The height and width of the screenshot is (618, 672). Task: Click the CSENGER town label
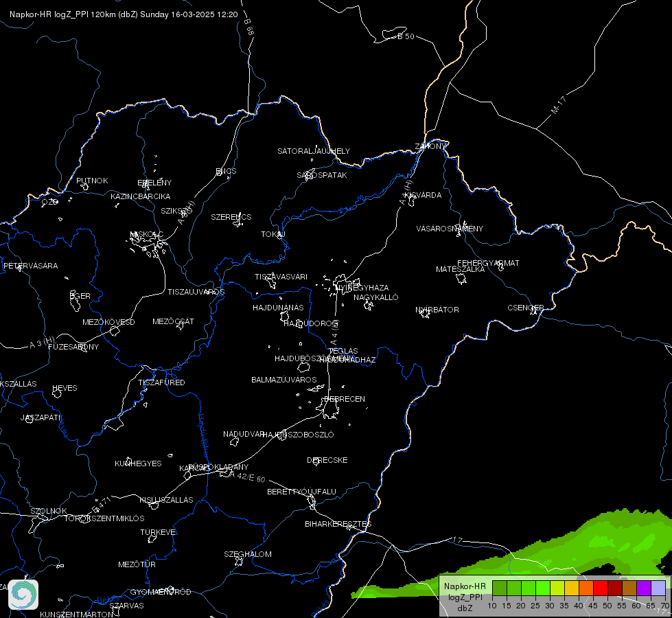(525, 308)
